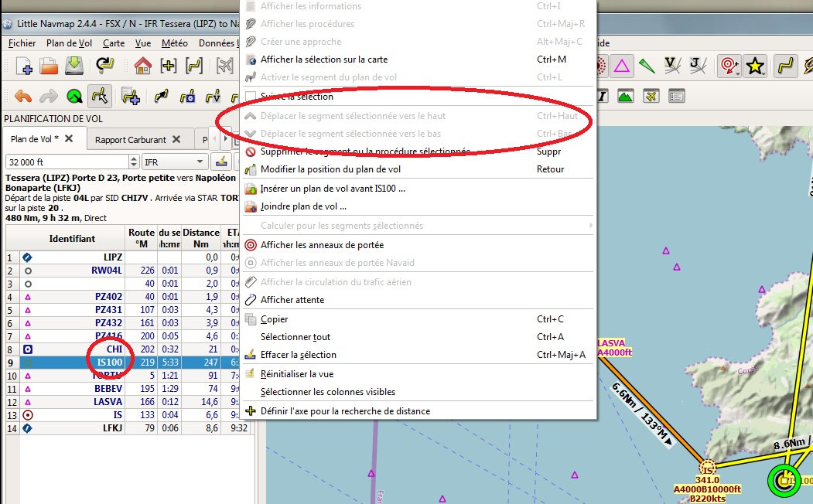Select the LASVA waypoint row
The width and height of the screenshot is (813, 504).
tap(130, 401)
